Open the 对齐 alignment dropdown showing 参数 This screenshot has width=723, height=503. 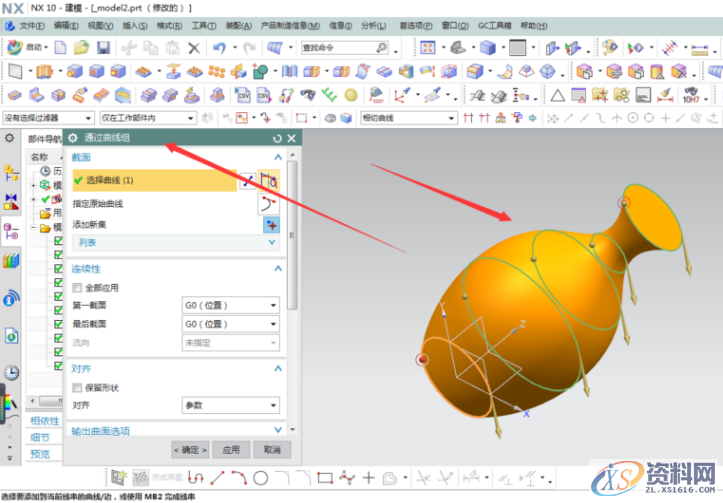point(230,406)
